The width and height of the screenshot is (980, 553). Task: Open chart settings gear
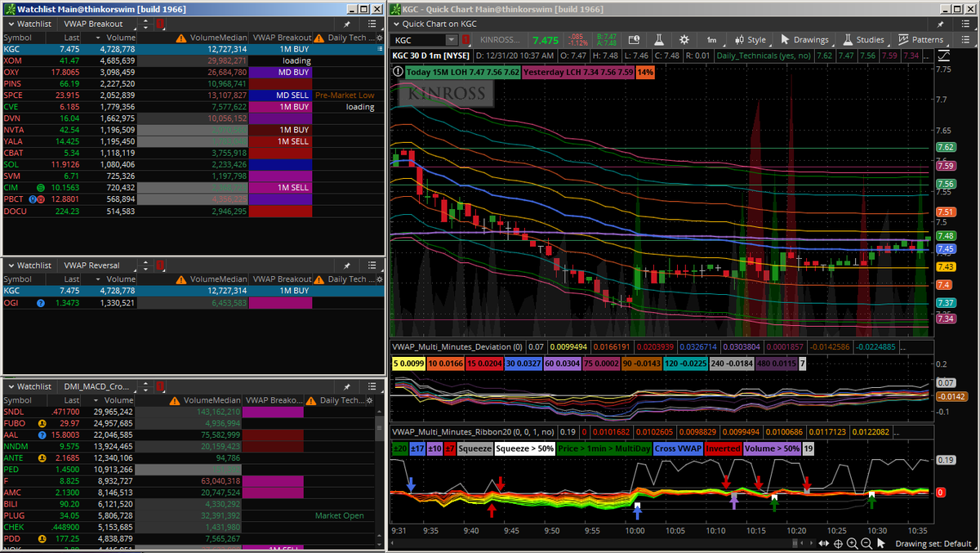click(684, 40)
